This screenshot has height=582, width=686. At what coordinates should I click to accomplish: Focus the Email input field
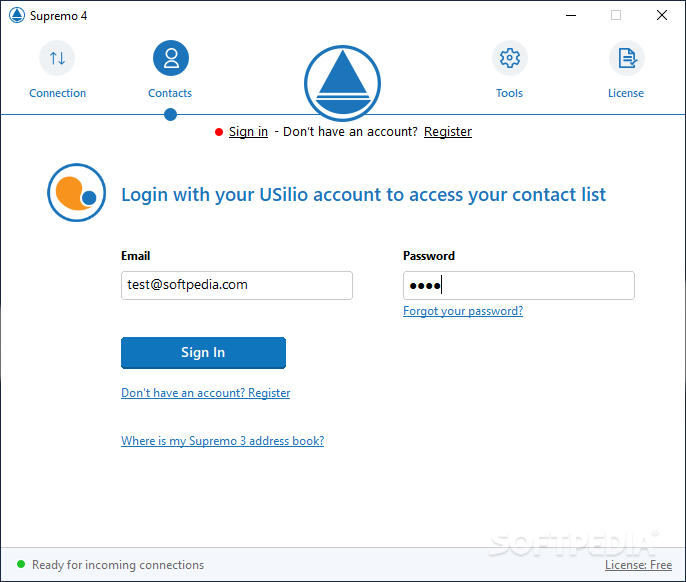tap(237, 285)
